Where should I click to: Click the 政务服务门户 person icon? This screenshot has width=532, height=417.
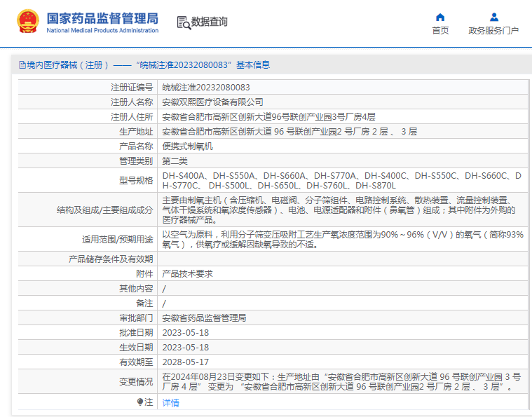pos(493,17)
